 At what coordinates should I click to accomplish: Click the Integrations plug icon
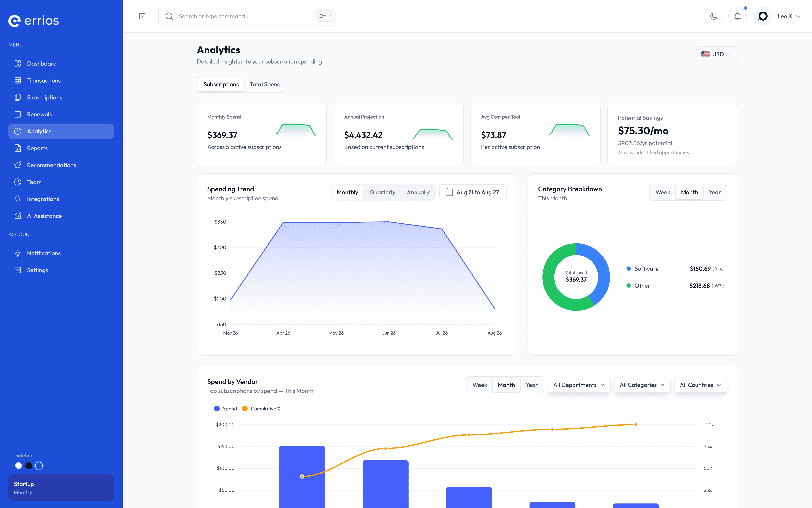coord(18,199)
